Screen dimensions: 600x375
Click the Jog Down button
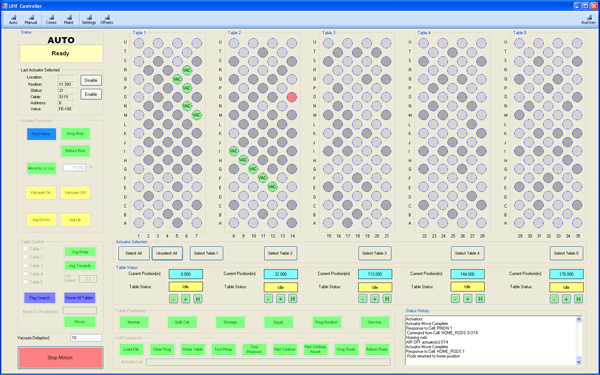click(x=41, y=220)
